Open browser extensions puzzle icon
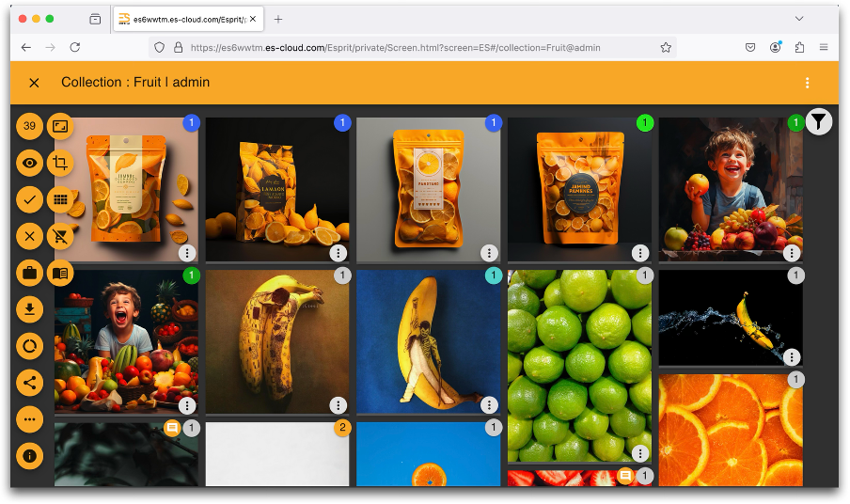850x504 pixels. 799,48
